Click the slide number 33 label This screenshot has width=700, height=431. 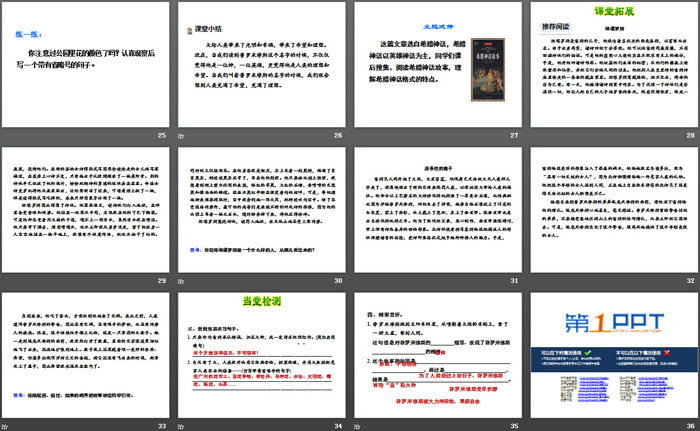(x=162, y=426)
